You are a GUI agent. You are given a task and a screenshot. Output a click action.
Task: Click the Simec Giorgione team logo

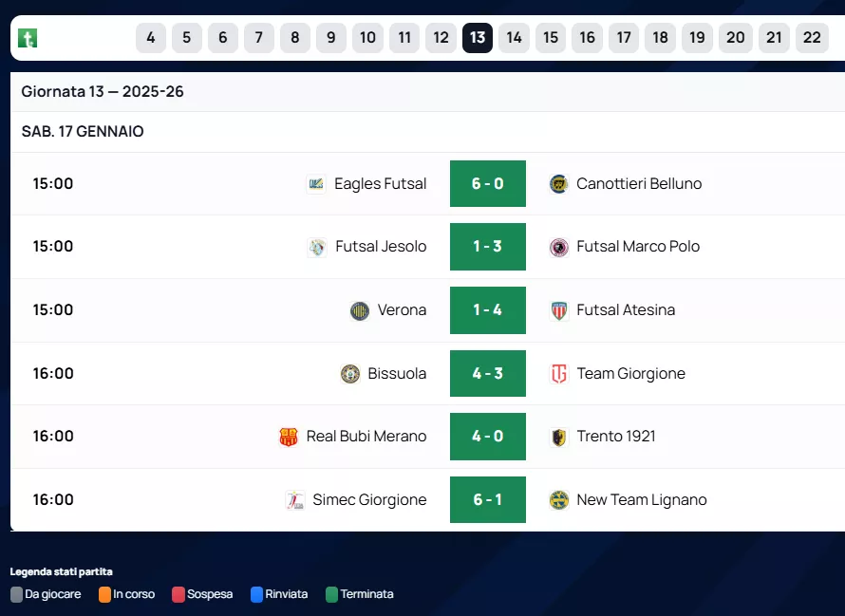pos(295,500)
